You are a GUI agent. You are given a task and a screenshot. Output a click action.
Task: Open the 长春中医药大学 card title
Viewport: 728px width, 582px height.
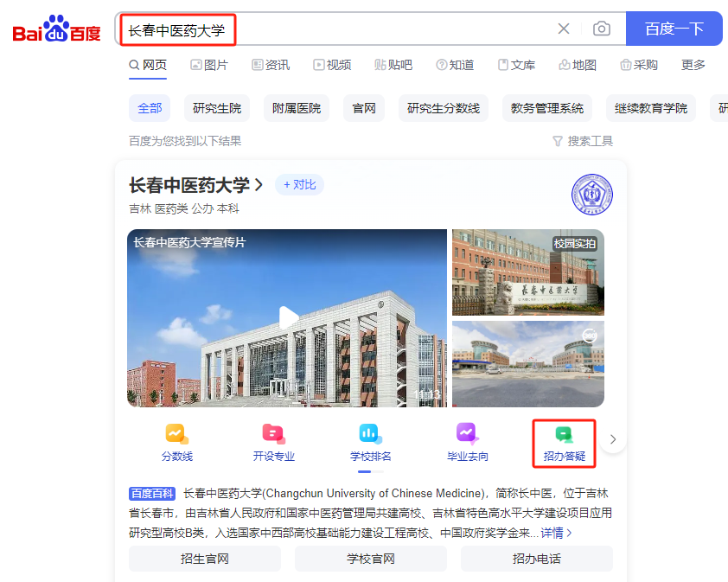click(x=195, y=185)
